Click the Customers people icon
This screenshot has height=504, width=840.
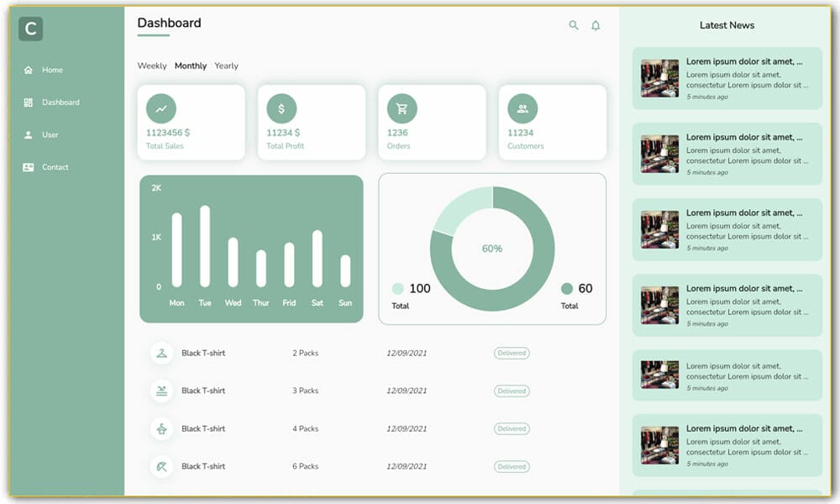click(x=522, y=108)
